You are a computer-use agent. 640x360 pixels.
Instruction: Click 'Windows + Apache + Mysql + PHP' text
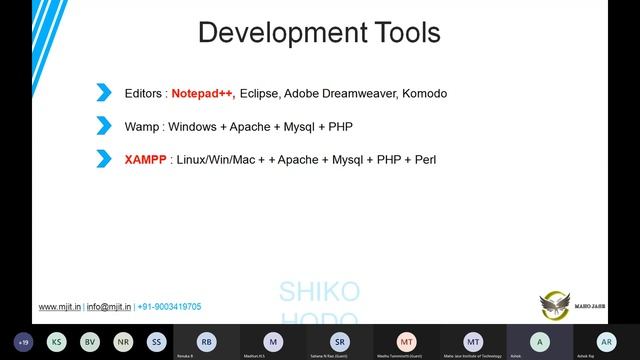click(260, 127)
